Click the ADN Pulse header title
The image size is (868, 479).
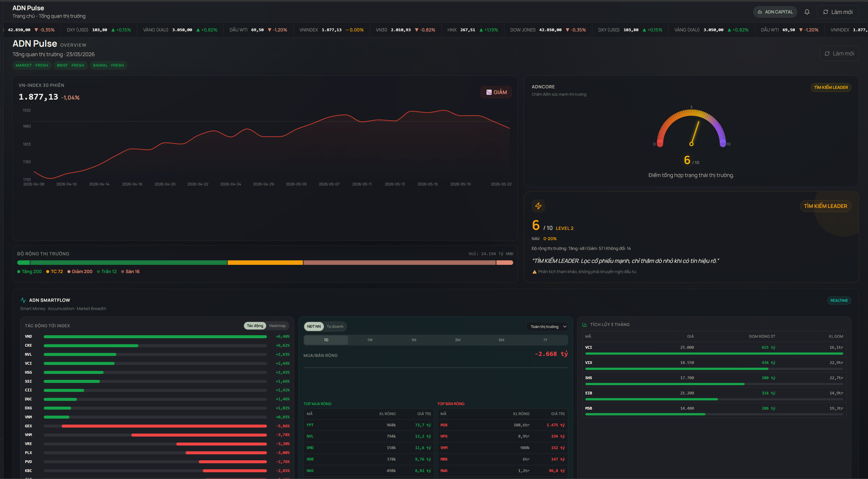point(28,8)
